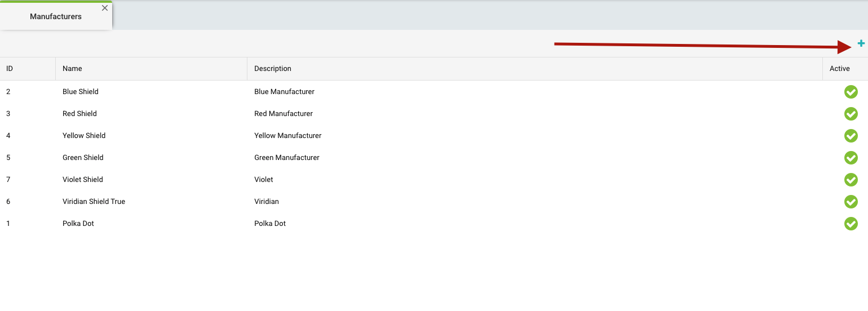Close the Manufacturers tab
Image resolution: width=868 pixels, height=311 pixels.
click(104, 8)
